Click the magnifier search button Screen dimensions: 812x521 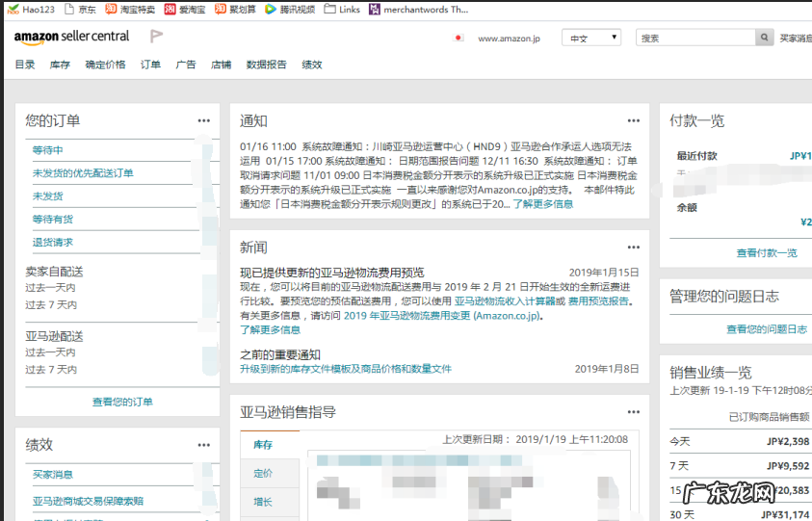point(765,38)
